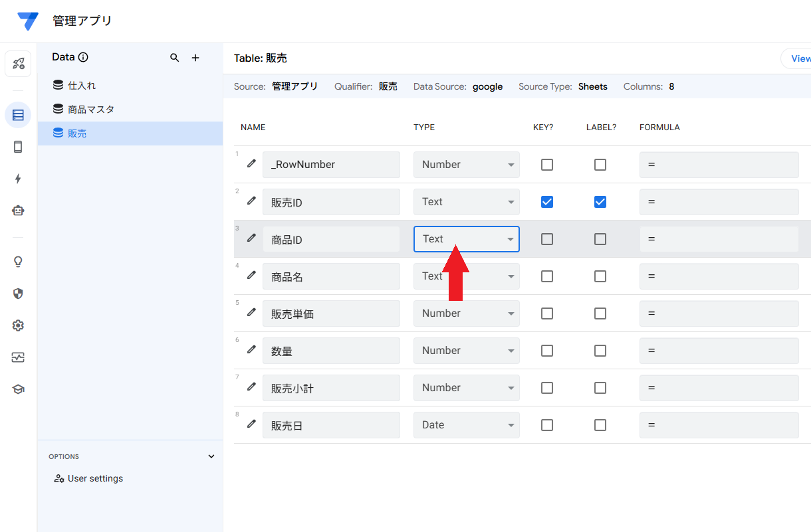
Task: Uncheck the KEY checkbox for 販売ID
Action: pyautogui.click(x=547, y=202)
